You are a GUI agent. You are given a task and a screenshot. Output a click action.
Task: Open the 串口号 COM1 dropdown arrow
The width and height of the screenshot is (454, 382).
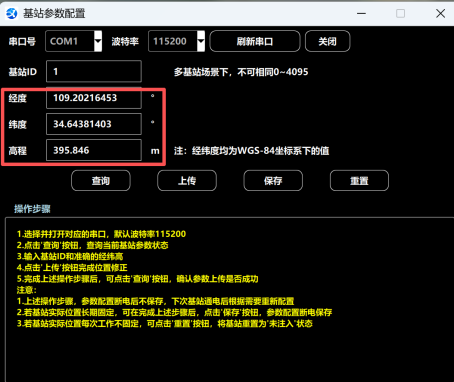pyautogui.click(x=98, y=41)
